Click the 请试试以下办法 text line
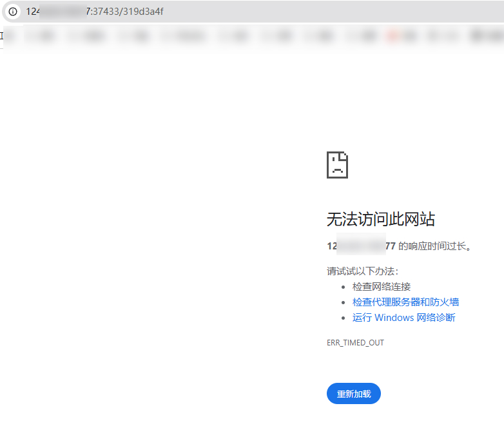The height and width of the screenshot is (446, 504). (x=363, y=271)
